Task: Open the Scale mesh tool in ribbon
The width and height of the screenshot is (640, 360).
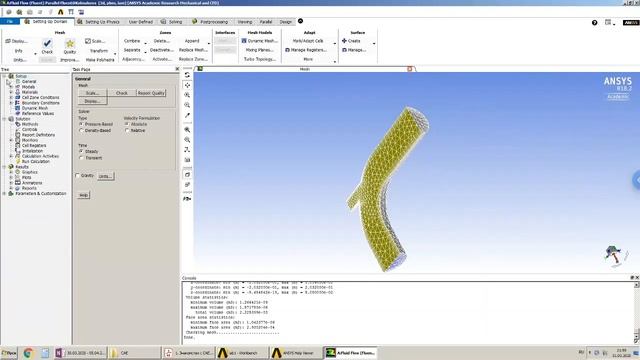Action: pos(95,41)
